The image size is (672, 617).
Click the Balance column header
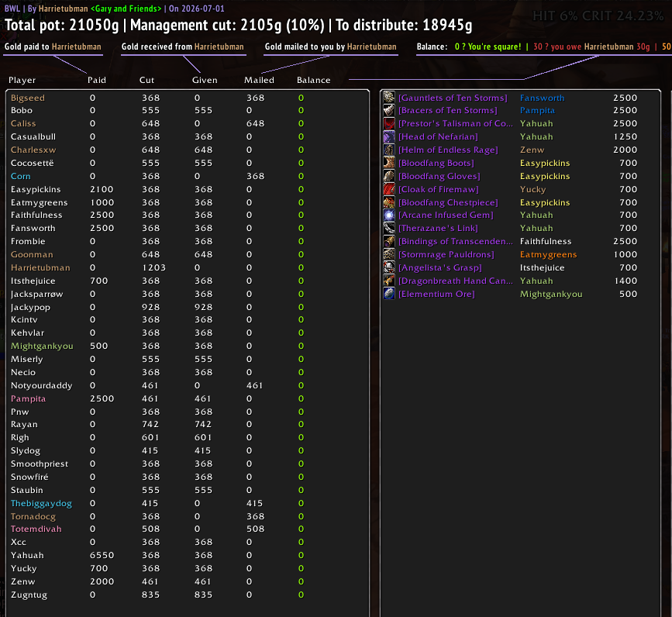[x=314, y=80]
